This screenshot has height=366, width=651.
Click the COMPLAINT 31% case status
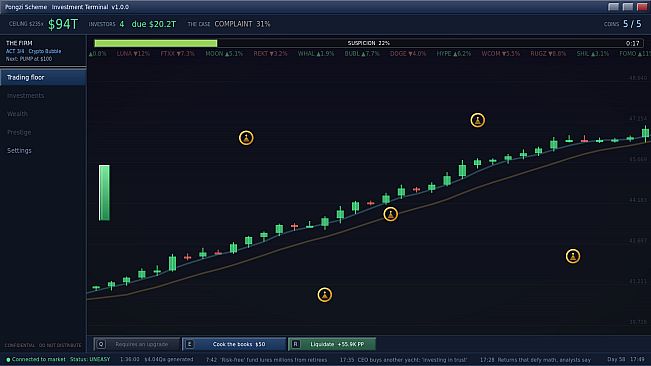[x=242, y=24]
